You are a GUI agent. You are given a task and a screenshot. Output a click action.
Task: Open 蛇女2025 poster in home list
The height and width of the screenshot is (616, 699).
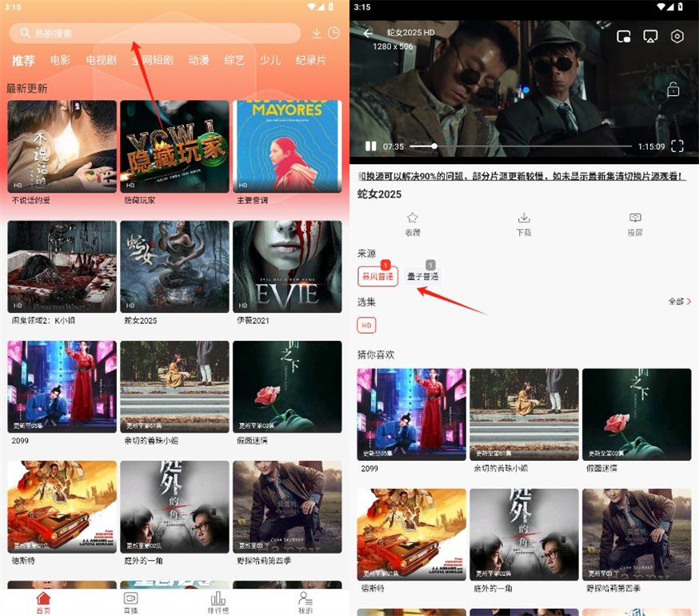pyautogui.click(x=174, y=266)
